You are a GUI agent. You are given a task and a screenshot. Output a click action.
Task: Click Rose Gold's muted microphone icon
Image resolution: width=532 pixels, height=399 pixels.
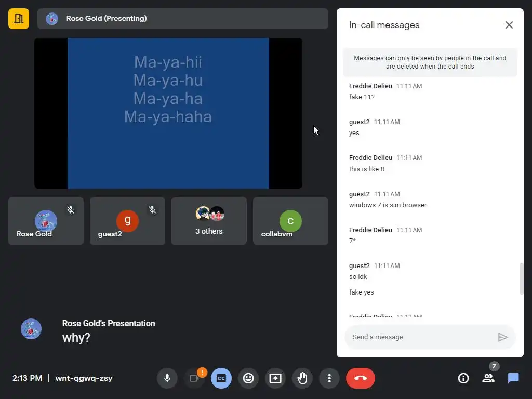pyautogui.click(x=71, y=210)
